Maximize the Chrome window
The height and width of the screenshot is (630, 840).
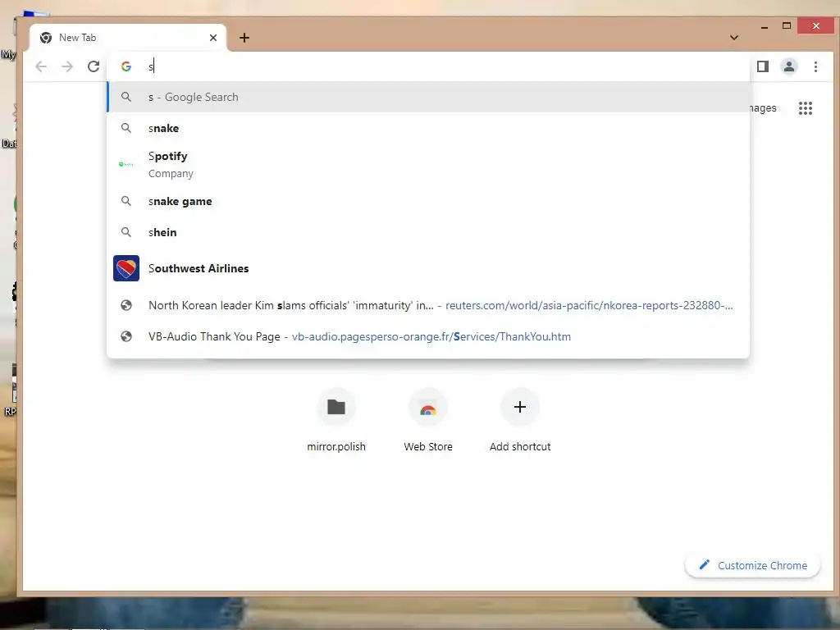(x=787, y=25)
